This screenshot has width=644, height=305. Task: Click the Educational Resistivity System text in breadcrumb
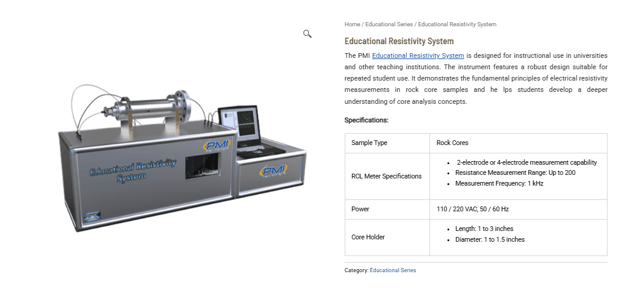457,24
